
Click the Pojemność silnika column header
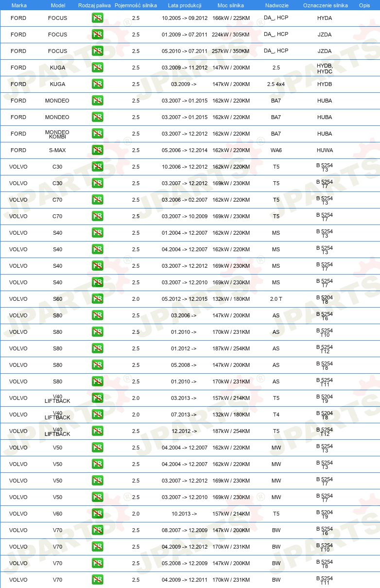tap(136, 5)
